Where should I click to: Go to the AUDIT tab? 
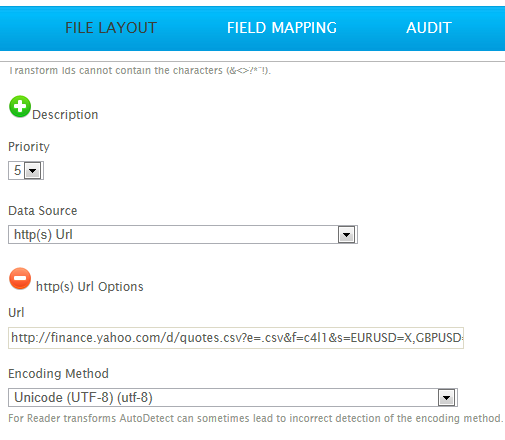429,28
